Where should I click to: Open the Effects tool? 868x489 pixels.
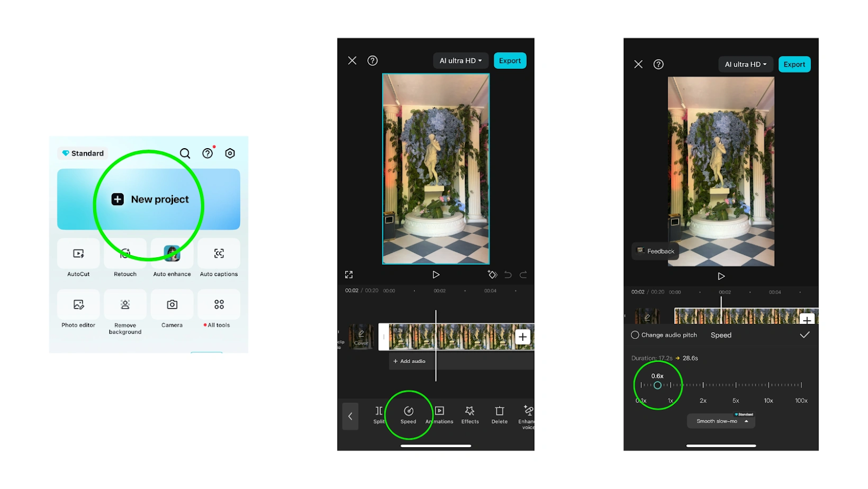tap(470, 415)
